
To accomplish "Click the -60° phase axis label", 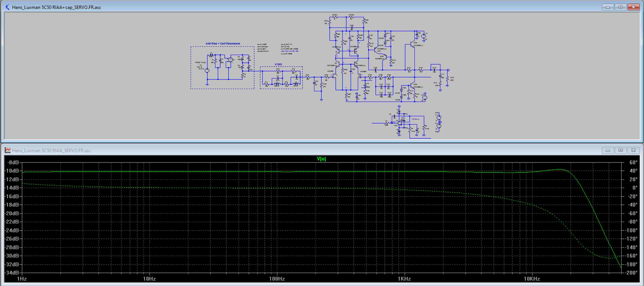I will (x=632, y=213).
